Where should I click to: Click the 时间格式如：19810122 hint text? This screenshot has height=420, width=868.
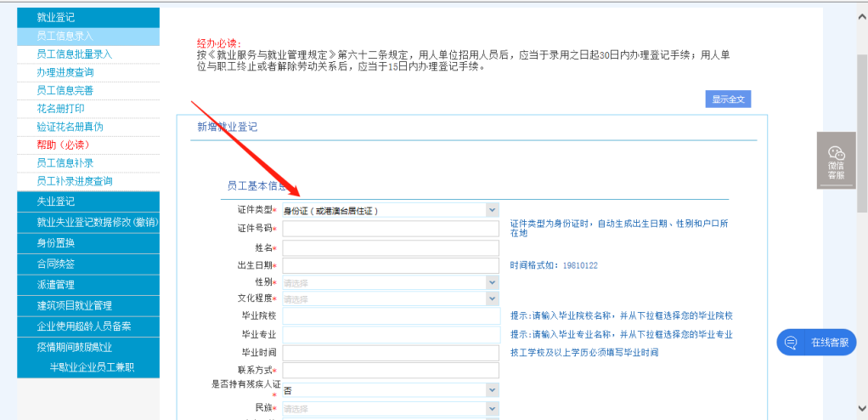(x=554, y=266)
